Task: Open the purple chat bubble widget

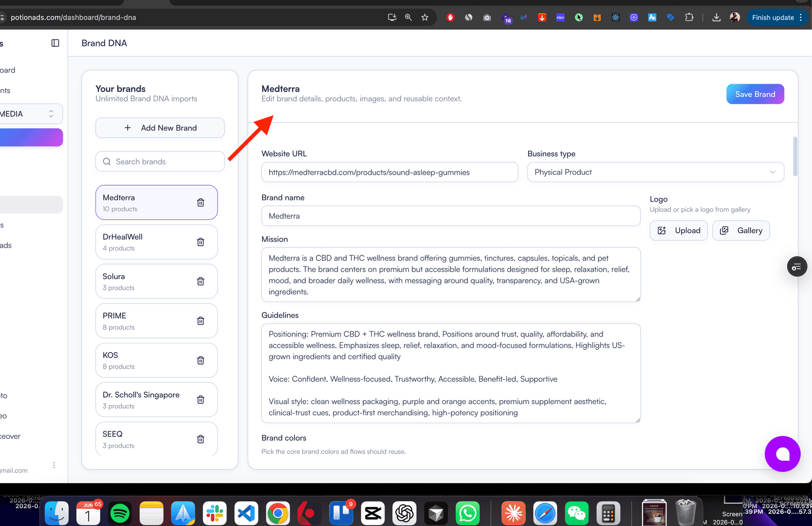Action: click(782, 454)
